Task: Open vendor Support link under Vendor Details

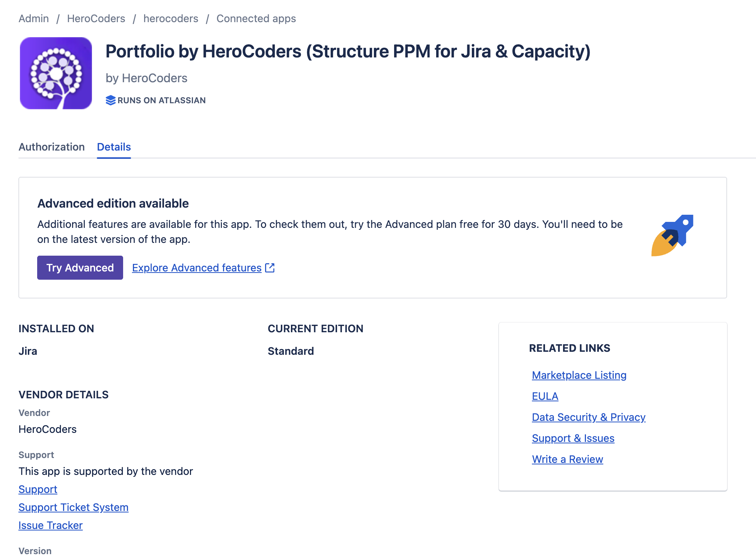Action: [x=38, y=489]
